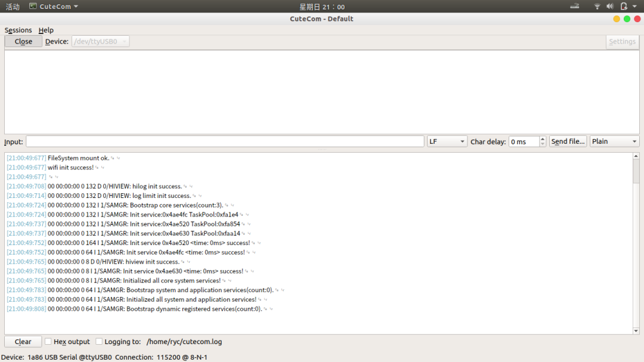
Task: Decrease Char delay with down arrow
Action: pos(543,144)
